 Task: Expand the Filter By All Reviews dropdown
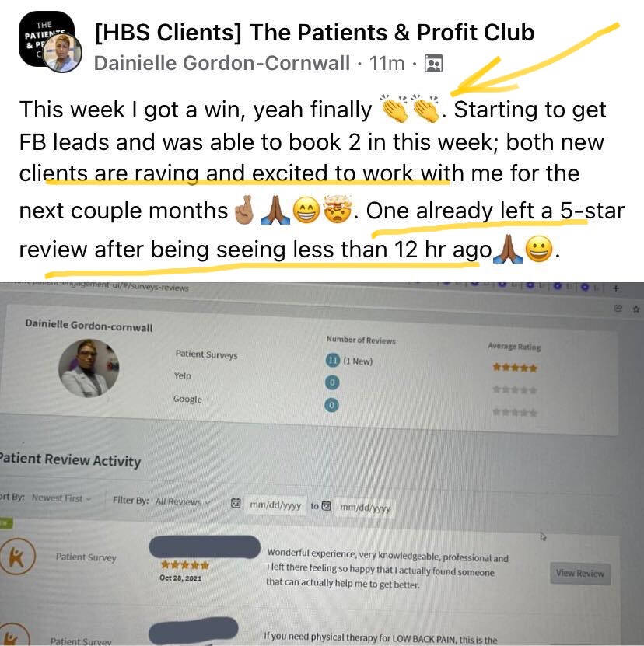click(x=183, y=501)
